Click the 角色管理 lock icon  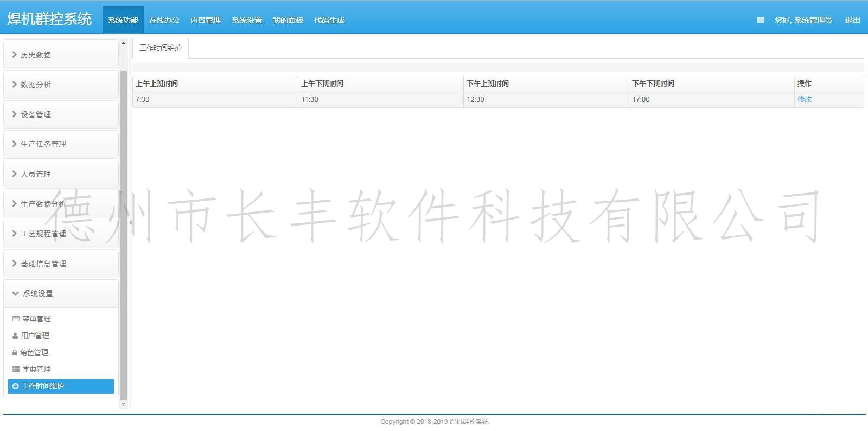click(x=15, y=352)
